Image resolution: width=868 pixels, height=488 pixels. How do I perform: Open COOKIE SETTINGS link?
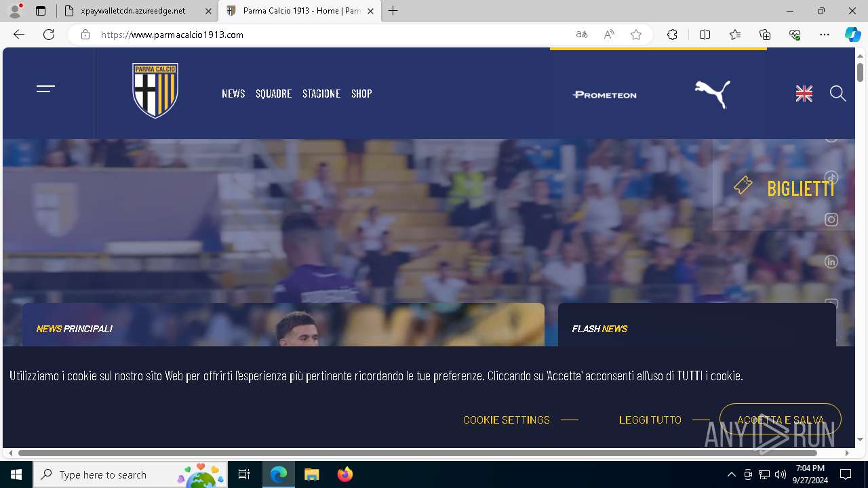tap(507, 420)
